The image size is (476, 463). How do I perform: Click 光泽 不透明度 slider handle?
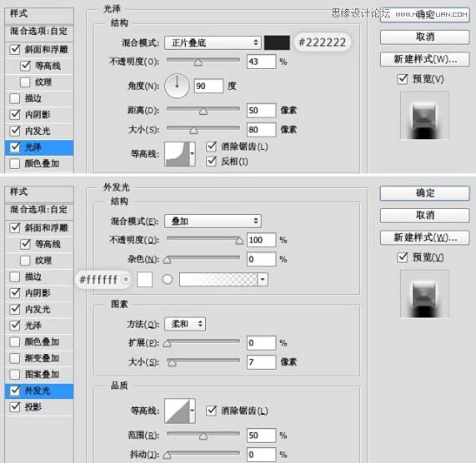coord(198,62)
